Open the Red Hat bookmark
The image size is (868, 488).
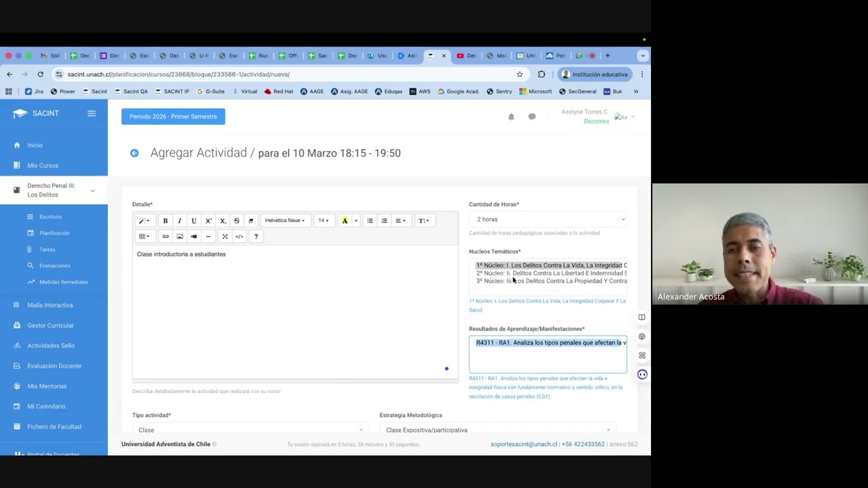point(279,91)
